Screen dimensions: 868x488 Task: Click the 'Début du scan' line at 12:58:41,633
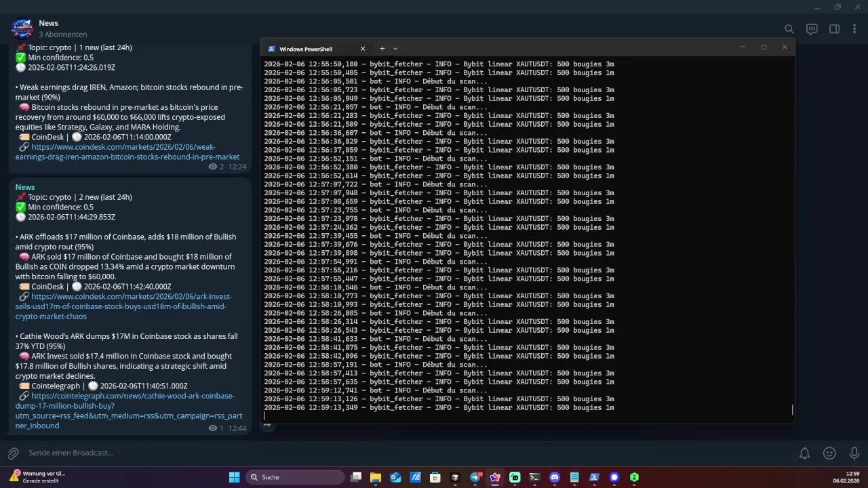coord(376,339)
